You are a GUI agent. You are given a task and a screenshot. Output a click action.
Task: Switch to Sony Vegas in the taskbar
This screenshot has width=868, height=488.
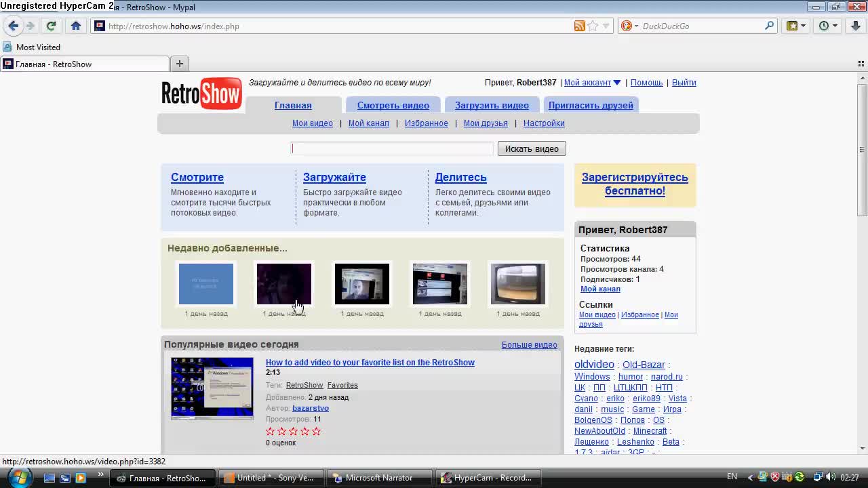270,478
